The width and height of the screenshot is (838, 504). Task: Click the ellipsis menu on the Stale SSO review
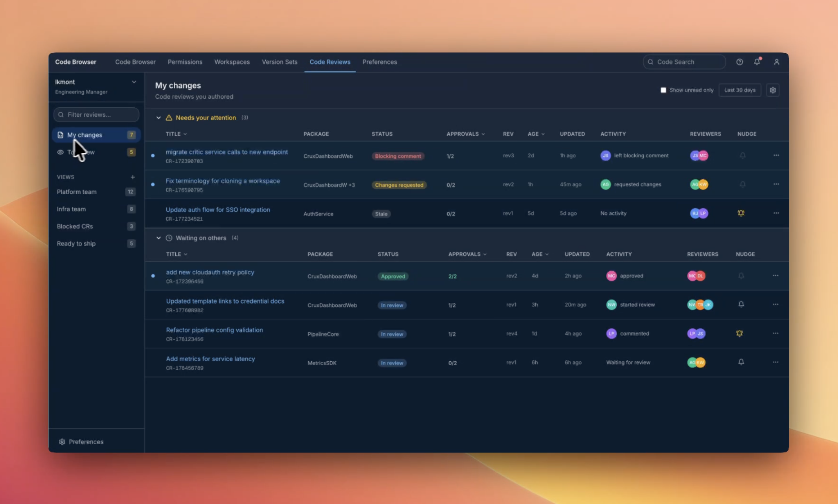776,213
